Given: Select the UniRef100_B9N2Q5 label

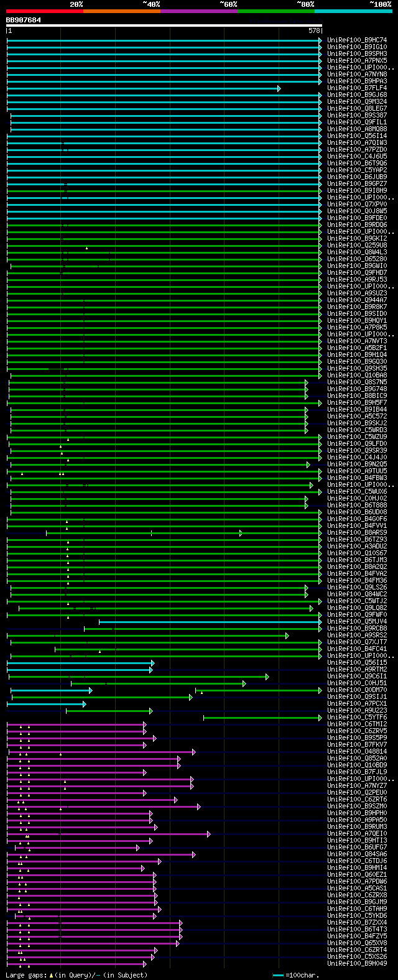Looking at the screenshot, I should pos(357,465).
